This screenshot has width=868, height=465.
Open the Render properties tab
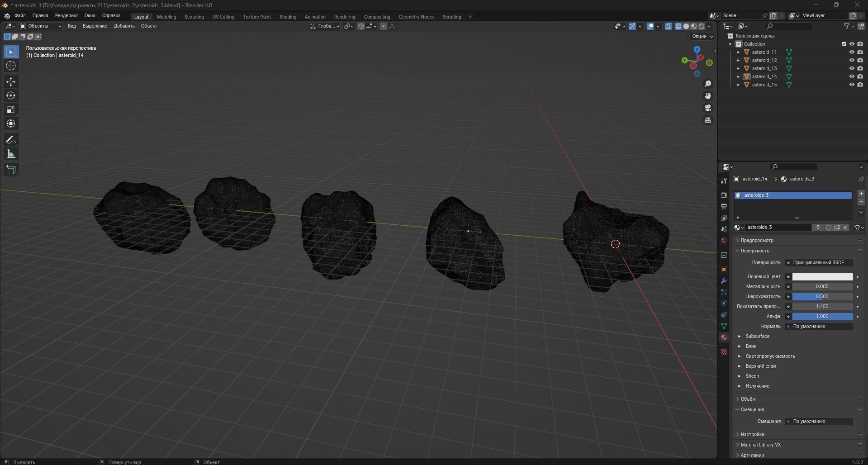724,195
